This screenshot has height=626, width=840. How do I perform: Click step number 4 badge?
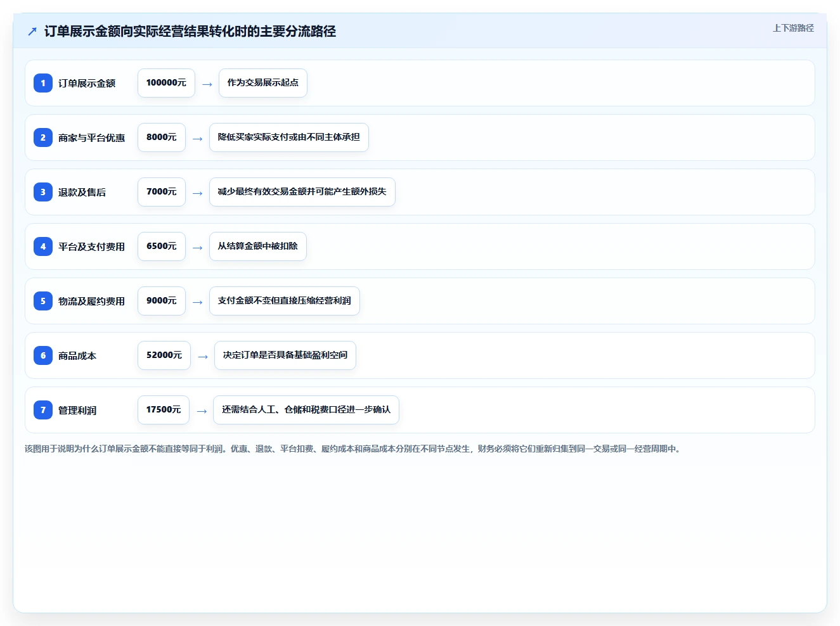click(43, 246)
